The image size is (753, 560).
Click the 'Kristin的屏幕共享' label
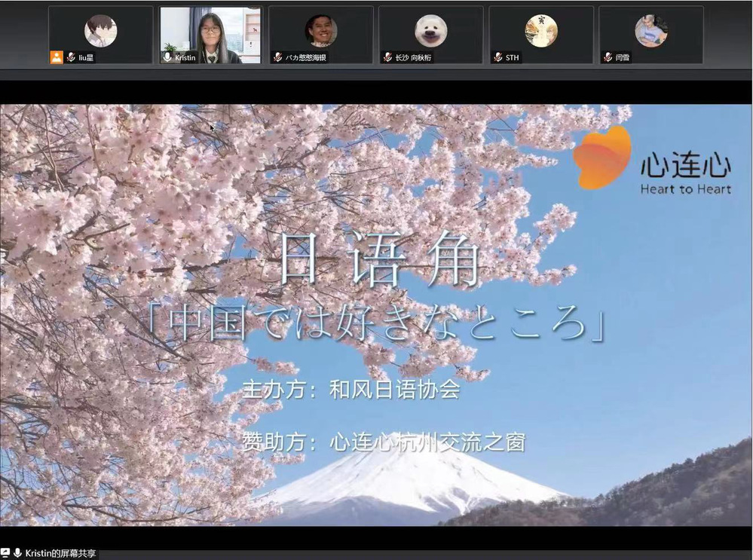point(61,553)
